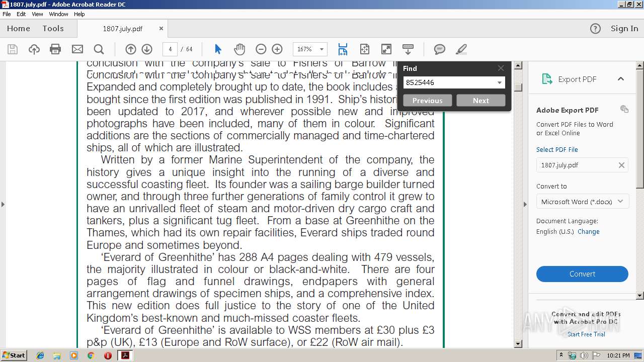Collapse the Export PDF section
The image size is (644, 362).
pos(621,79)
